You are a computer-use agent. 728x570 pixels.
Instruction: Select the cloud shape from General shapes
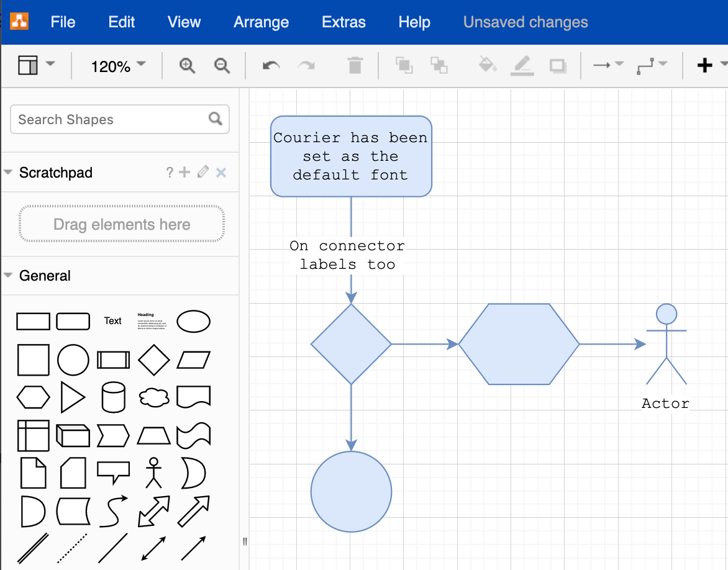(153, 397)
